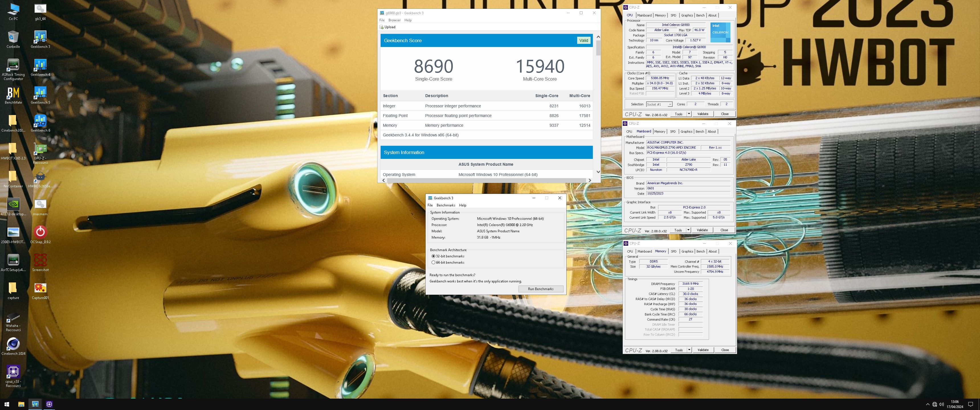The height and width of the screenshot is (410, 980).
Task: Click the Run Benchmarks button
Action: [541, 289]
